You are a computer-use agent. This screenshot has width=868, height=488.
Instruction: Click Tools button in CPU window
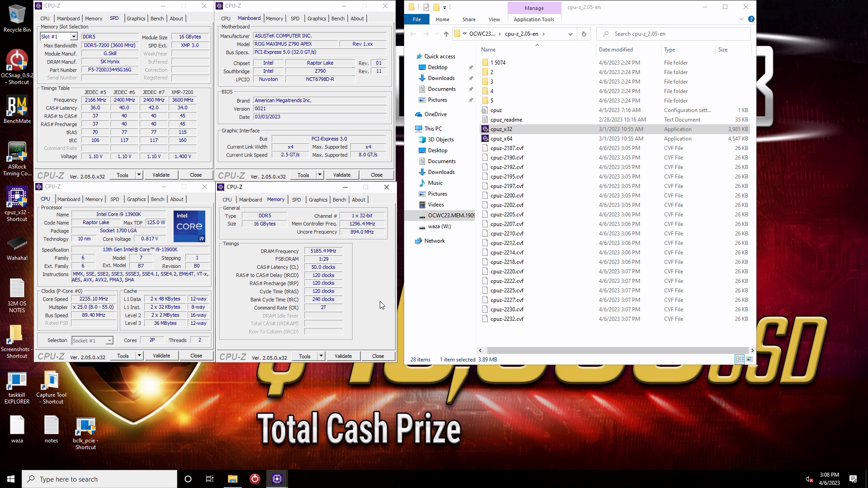pos(123,356)
